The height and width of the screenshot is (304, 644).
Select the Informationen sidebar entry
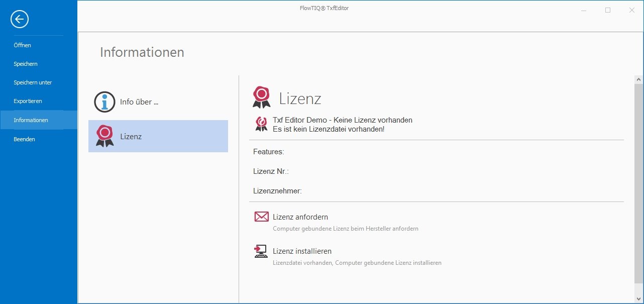click(x=39, y=120)
